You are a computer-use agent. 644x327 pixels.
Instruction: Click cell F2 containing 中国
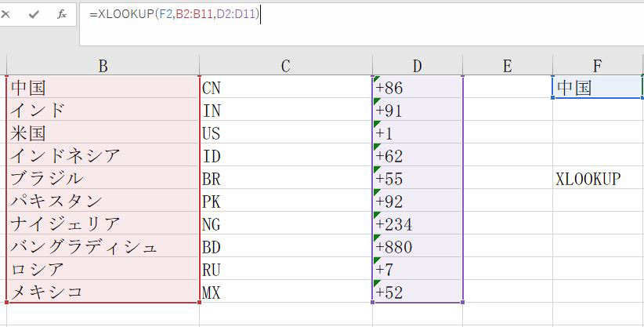tap(598, 88)
